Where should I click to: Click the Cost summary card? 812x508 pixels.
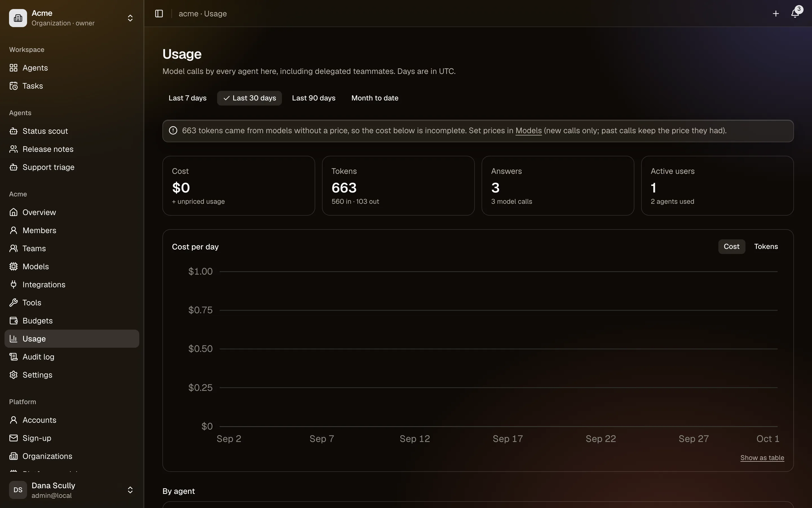tap(239, 186)
